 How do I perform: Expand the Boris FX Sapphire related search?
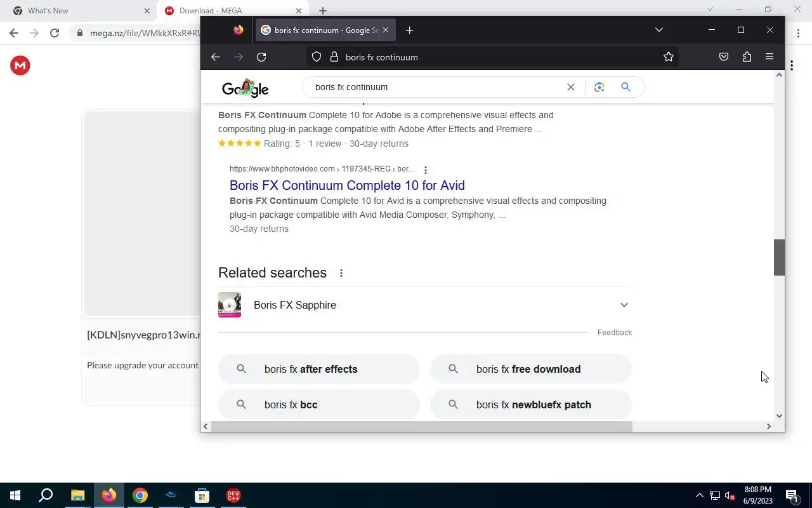[624, 305]
